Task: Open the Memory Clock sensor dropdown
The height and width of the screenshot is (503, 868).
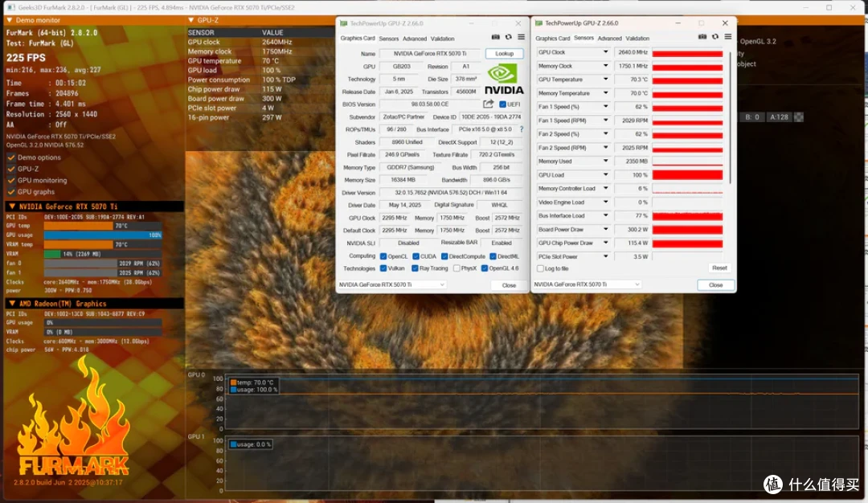Action: [x=605, y=66]
